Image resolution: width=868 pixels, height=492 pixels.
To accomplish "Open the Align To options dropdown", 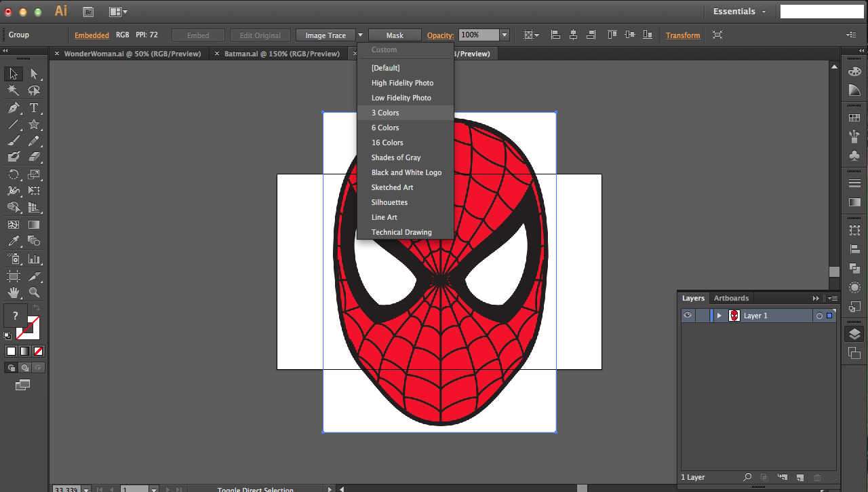I will pyautogui.click(x=532, y=35).
